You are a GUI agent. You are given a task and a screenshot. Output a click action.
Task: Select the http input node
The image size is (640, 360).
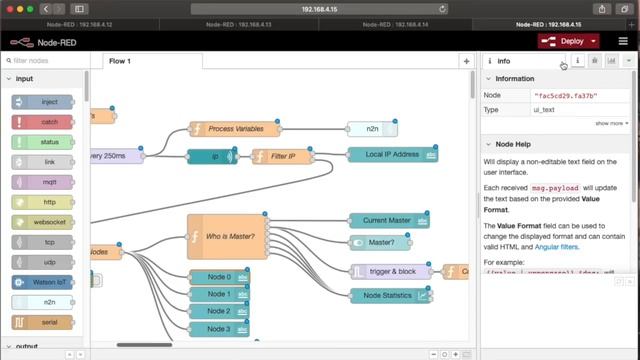42,202
